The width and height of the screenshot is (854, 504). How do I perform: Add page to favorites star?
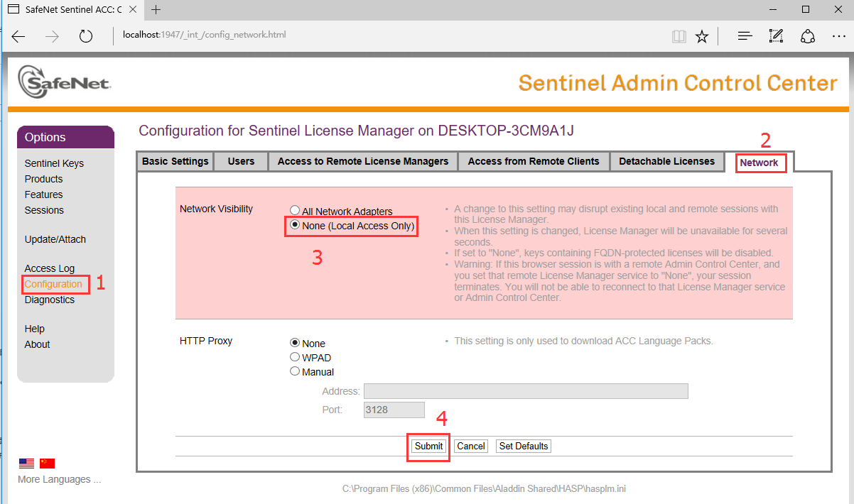tap(702, 36)
